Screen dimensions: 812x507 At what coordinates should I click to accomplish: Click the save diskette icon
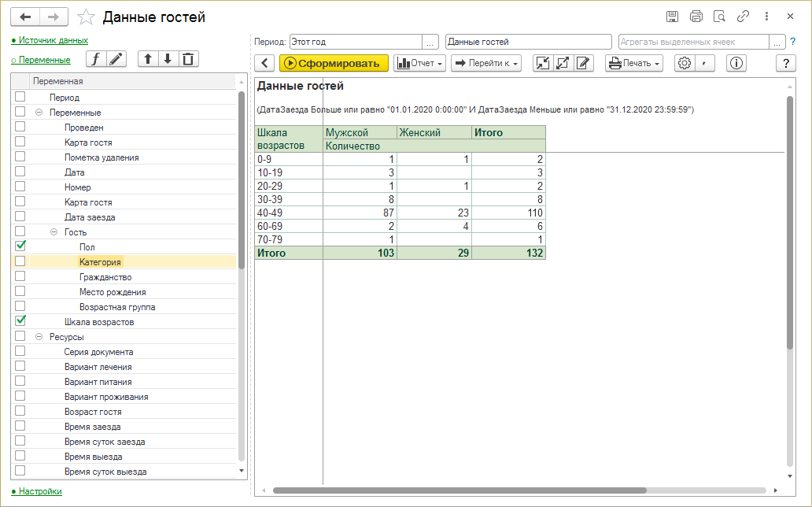pyautogui.click(x=672, y=17)
